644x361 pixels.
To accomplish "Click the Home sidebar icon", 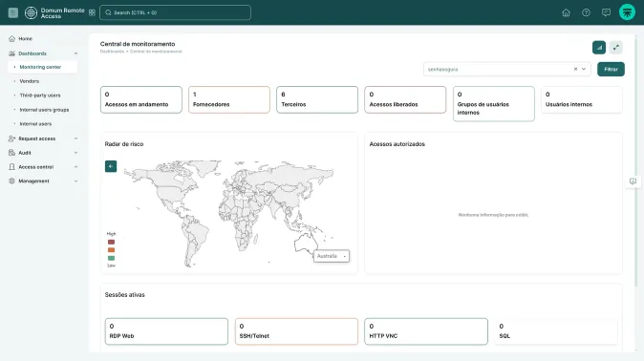I will point(11,38).
